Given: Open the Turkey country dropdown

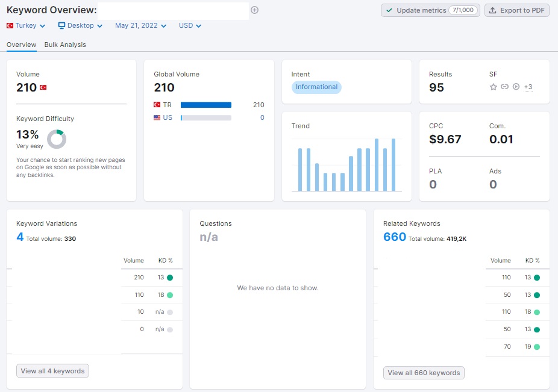Looking at the screenshot, I should pos(26,25).
